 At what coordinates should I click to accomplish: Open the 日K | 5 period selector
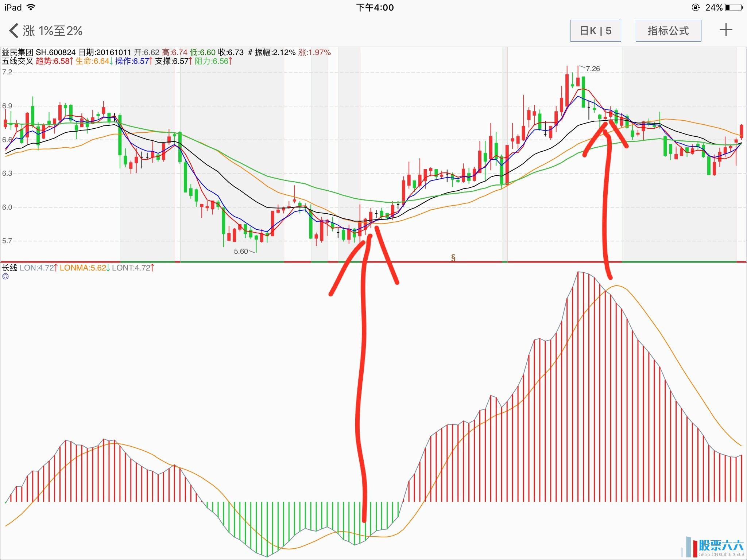click(x=595, y=31)
